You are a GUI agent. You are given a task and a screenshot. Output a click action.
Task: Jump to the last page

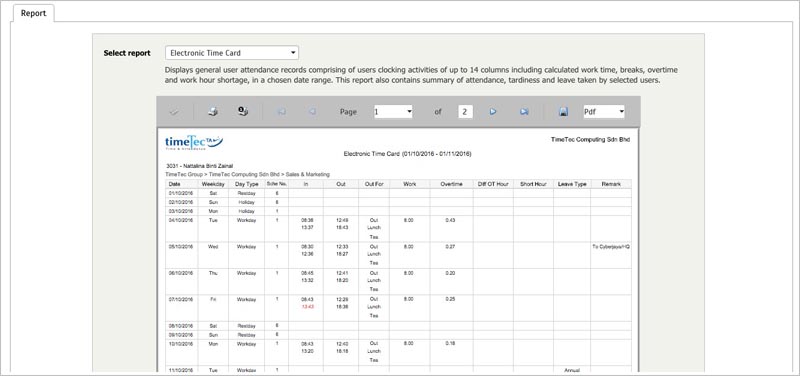(x=524, y=112)
